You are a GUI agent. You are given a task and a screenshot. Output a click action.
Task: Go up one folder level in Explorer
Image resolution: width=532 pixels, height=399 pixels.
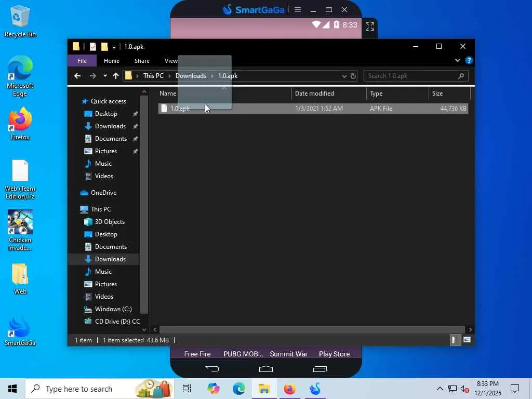pos(116,76)
